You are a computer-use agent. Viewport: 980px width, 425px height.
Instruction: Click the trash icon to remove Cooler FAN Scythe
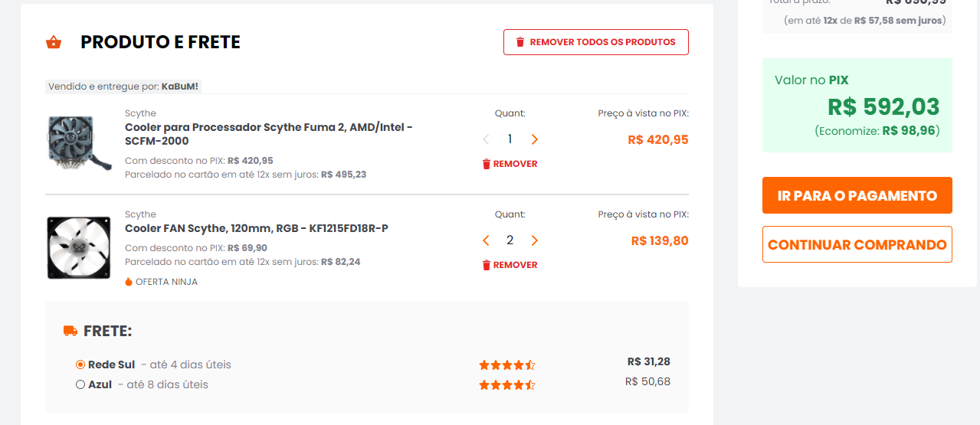point(486,265)
